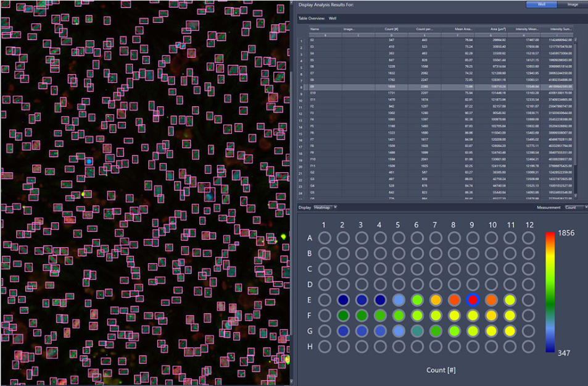
Task: Expand the Heatmap dropdown arrow
Action: pyautogui.click(x=335, y=208)
